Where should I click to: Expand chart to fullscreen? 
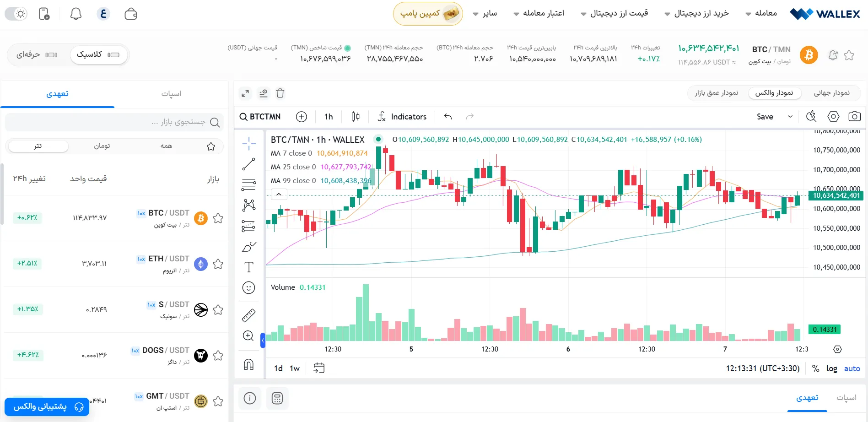pyautogui.click(x=245, y=93)
